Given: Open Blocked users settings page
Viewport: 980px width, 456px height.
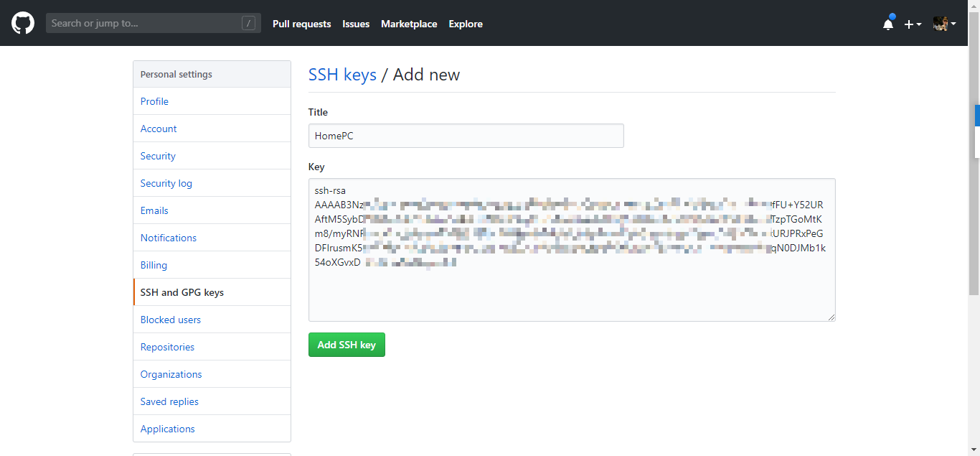Looking at the screenshot, I should [171, 320].
